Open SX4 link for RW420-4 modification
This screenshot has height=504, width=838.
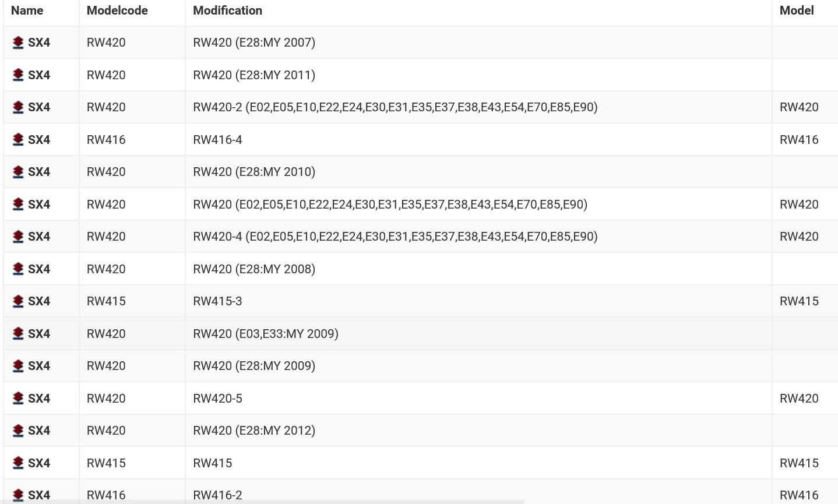tap(39, 237)
